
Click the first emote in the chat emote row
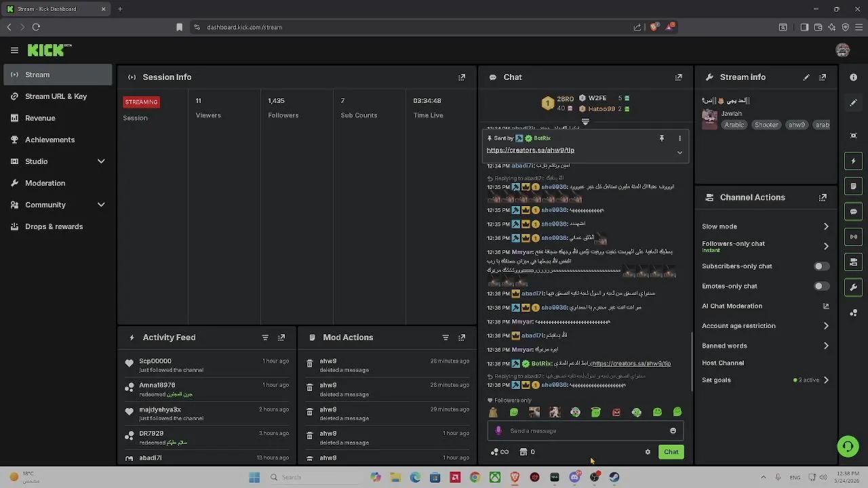(493, 412)
